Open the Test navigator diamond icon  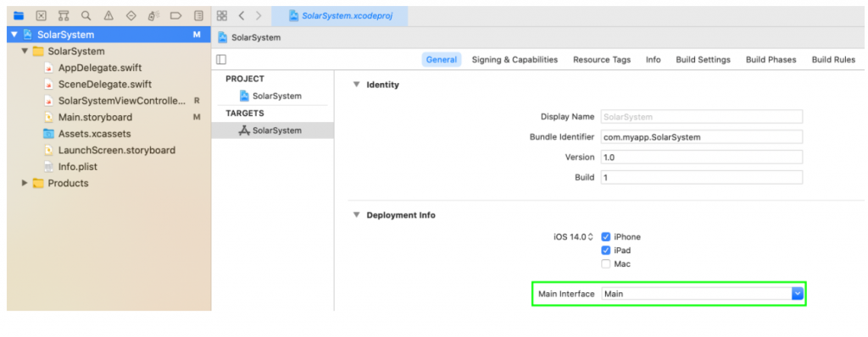click(131, 15)
